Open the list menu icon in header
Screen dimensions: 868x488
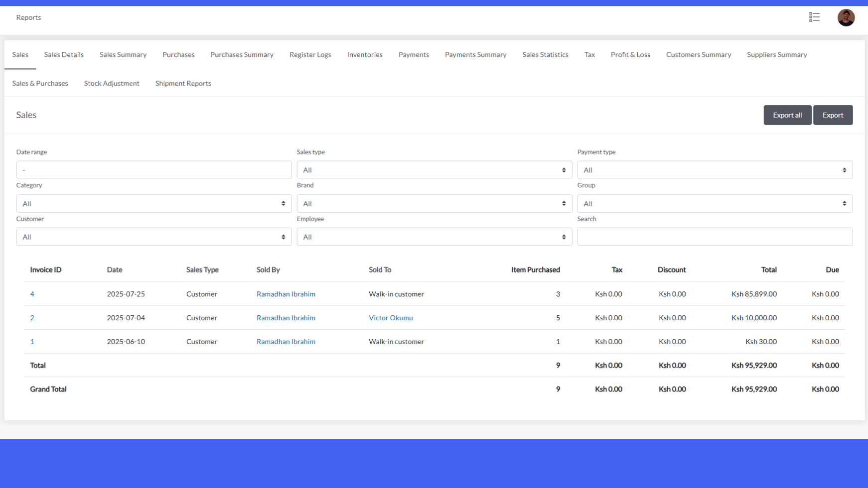[814, 17]
